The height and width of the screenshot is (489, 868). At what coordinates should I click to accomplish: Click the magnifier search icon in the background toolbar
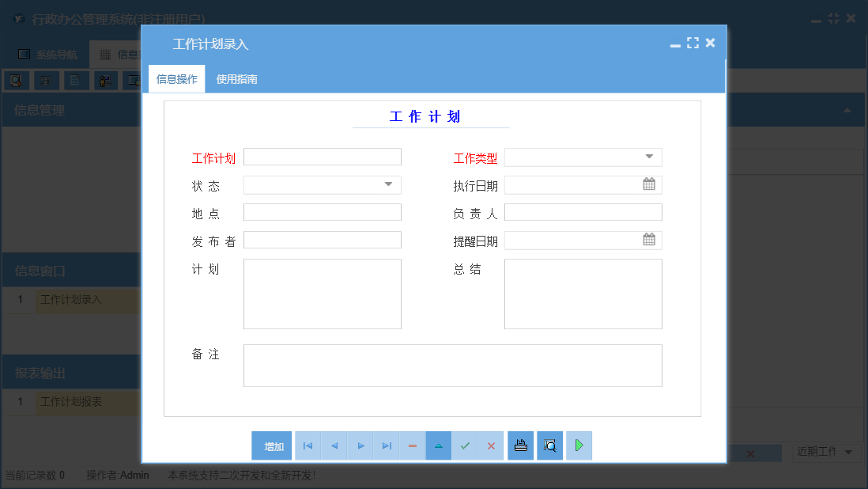17,80
